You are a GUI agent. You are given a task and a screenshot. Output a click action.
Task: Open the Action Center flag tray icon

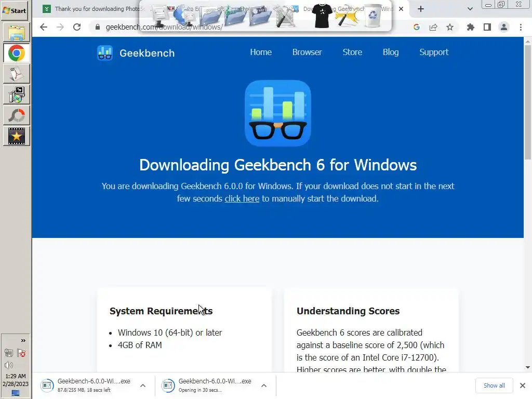21,353
